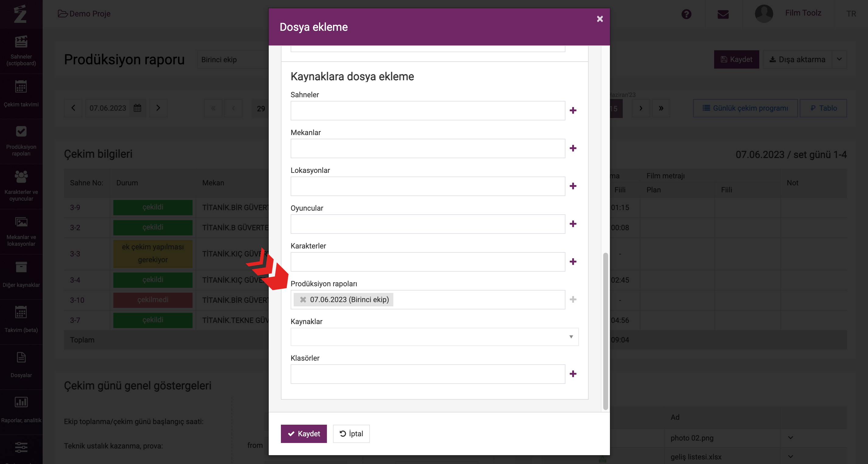Add folder with Klasörler plus icon
Screen dimensions: 868x464
click(x=573, y=374)
